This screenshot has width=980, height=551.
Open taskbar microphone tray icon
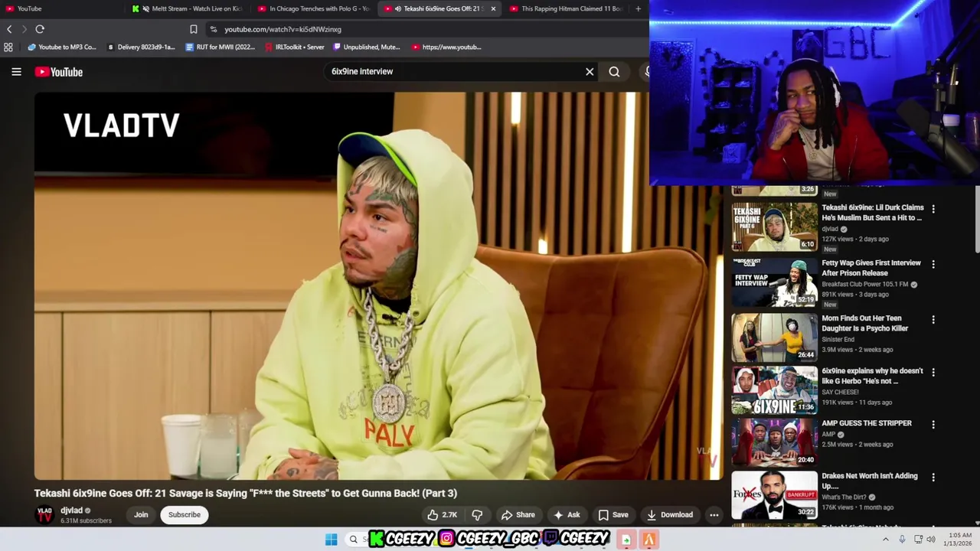902,540
